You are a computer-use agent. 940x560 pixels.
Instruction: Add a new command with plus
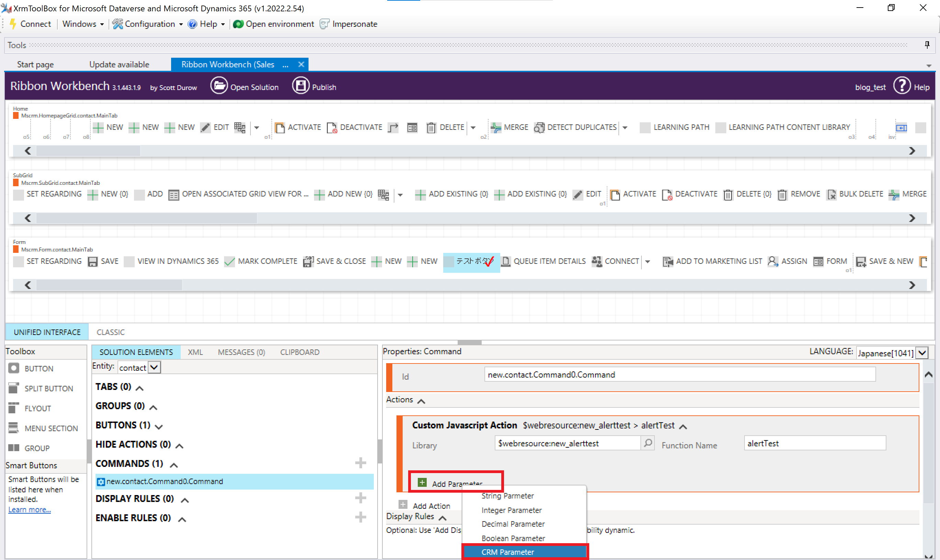click(x=360, y=463)
